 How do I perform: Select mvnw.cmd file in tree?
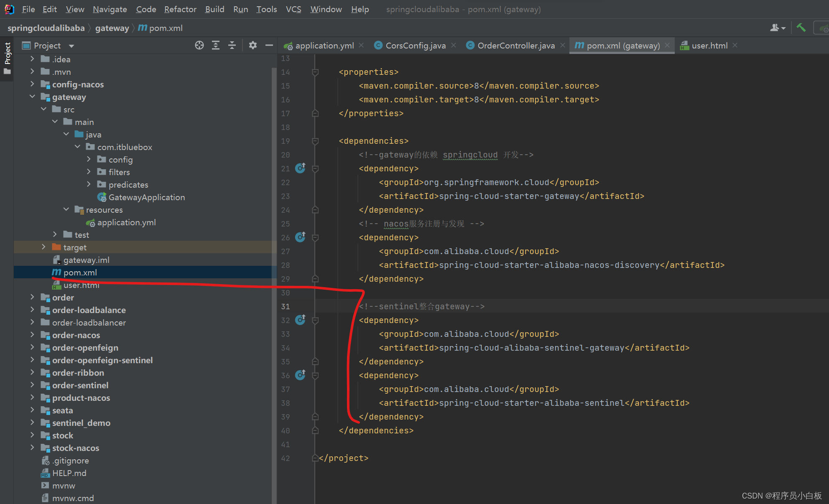[x=73, y=498]
